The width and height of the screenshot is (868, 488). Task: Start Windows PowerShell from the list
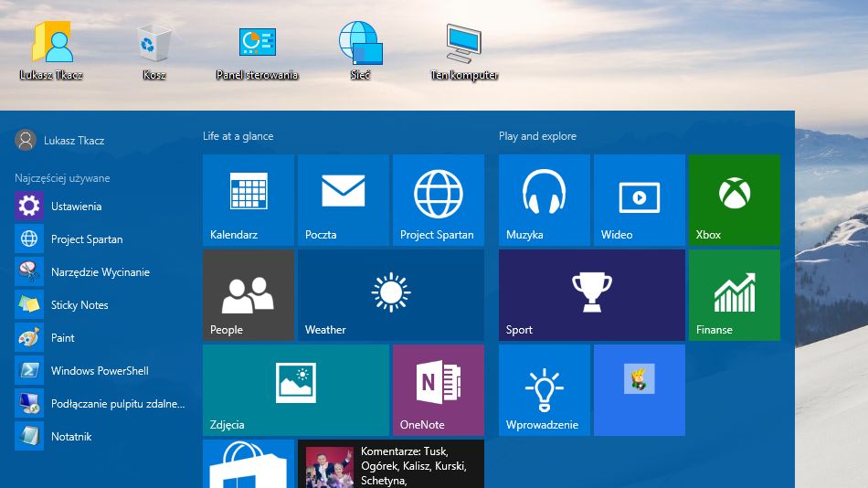(x=101, y=371)
